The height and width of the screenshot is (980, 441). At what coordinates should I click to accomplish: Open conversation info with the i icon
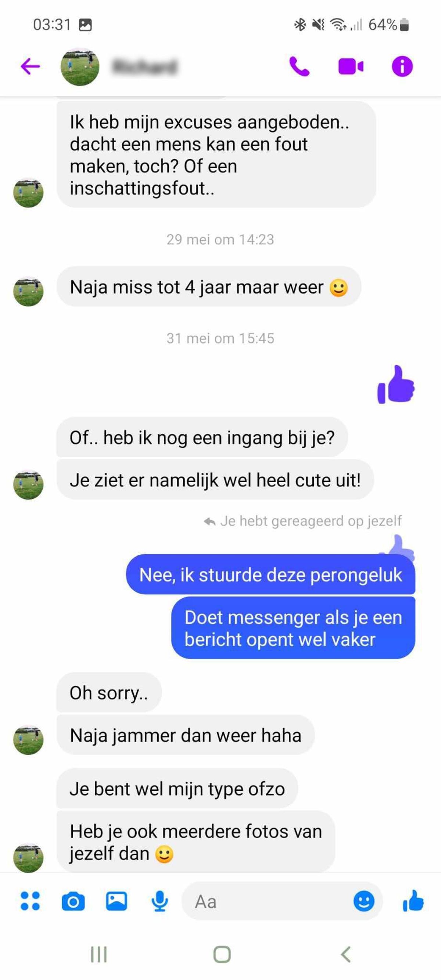click(402, 66)
